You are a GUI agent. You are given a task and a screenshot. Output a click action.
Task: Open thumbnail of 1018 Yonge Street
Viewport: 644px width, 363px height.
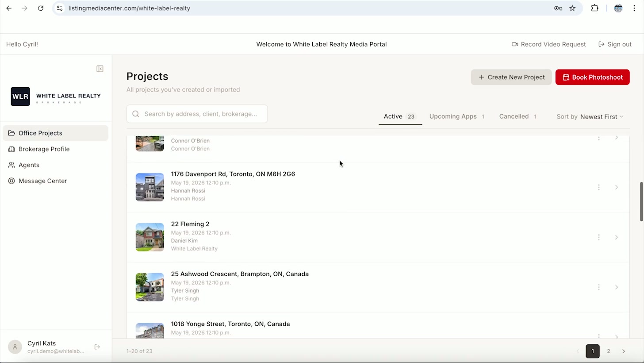pos(149,331)
